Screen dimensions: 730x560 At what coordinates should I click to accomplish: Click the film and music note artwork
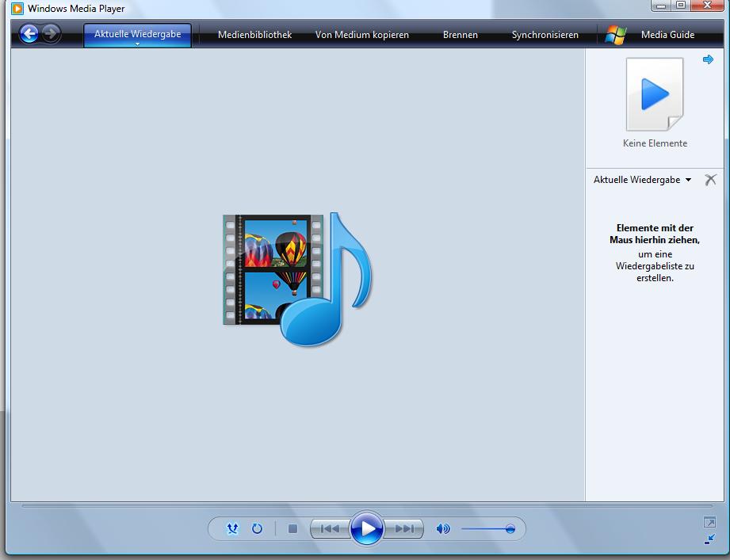(297, 279)
